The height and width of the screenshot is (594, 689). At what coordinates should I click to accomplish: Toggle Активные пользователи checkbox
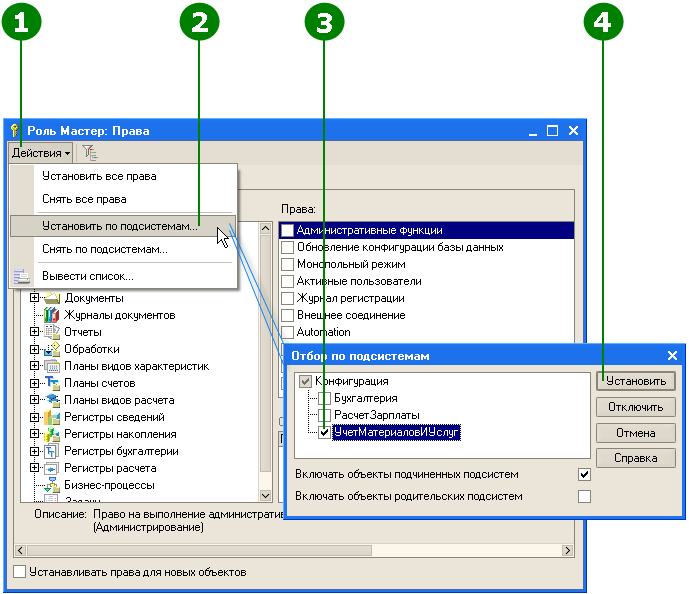(x=287, y=281)
